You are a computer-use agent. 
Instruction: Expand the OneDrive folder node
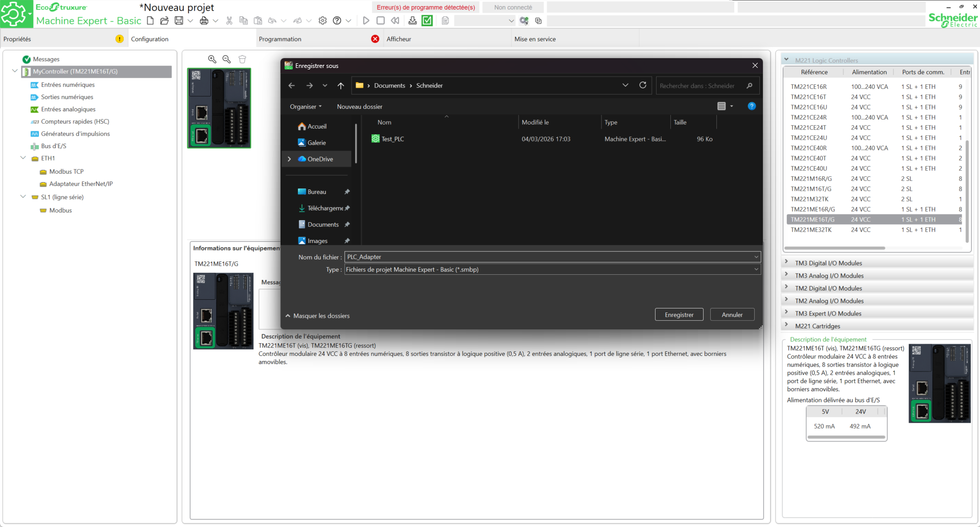(x=289, y=159)
